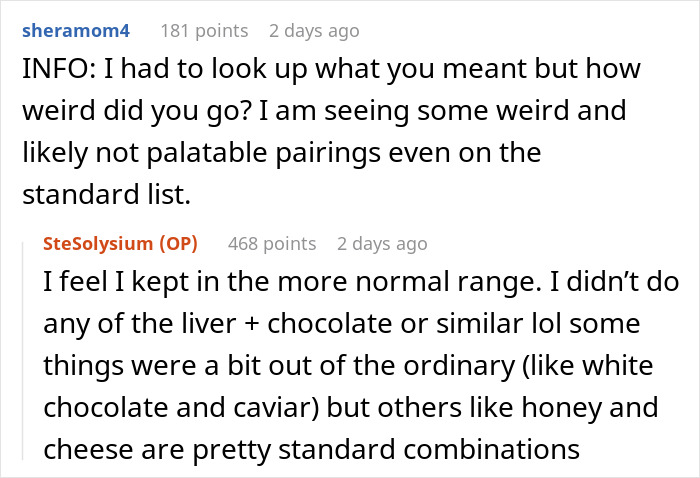Image resolution: width=700 pixels, height=478 pixels.
Task: Click the phrase 'honey and' in the reply
Action: tap(590, 408)
